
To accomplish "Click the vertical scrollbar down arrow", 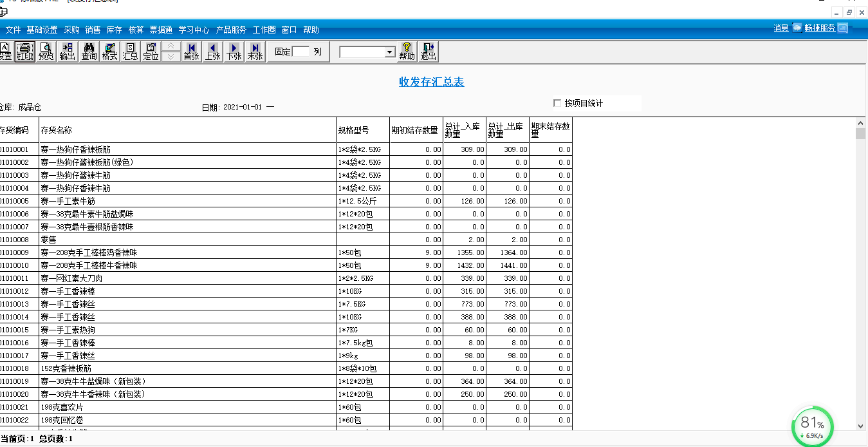I will (x=861, y=426).
